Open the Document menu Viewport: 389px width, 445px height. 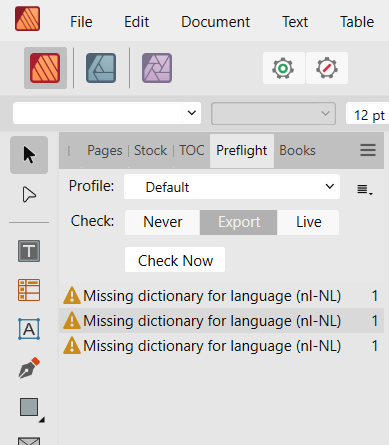(215, 22)
